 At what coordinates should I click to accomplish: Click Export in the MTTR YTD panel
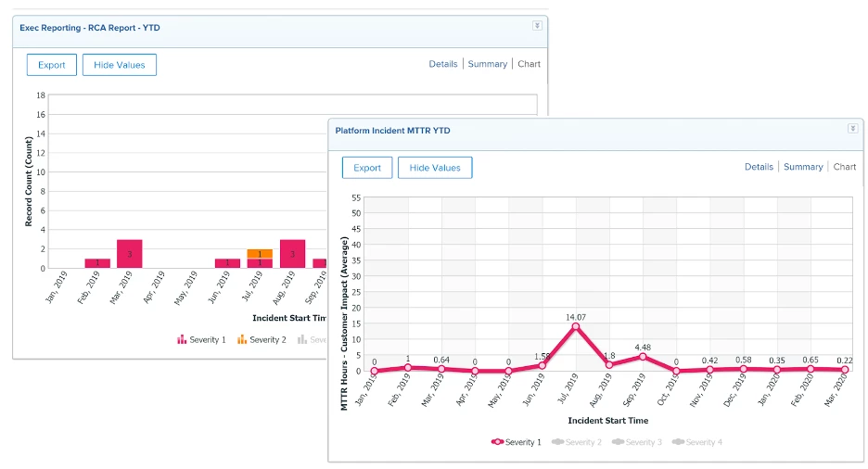(x=367, y=168)
